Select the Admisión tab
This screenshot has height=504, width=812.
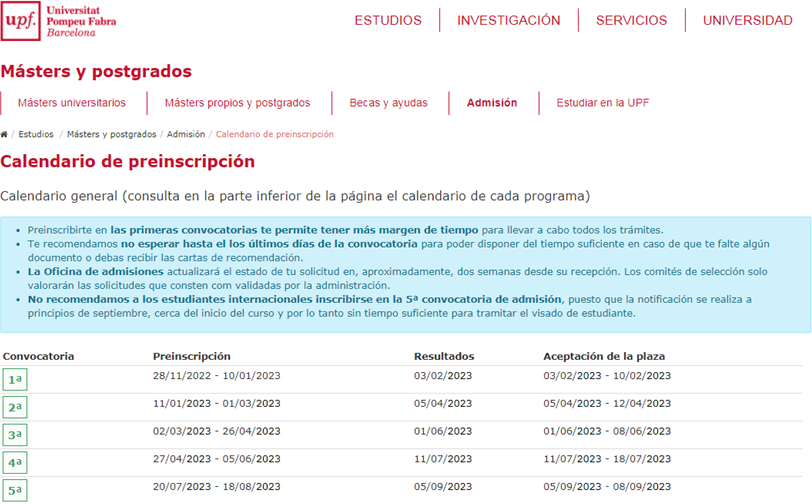click(492, 103)
